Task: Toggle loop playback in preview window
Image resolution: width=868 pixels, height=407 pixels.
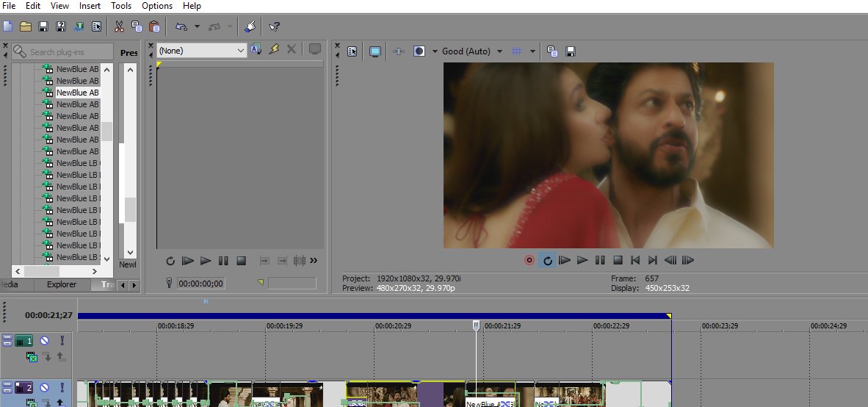Action: (548, 260)
